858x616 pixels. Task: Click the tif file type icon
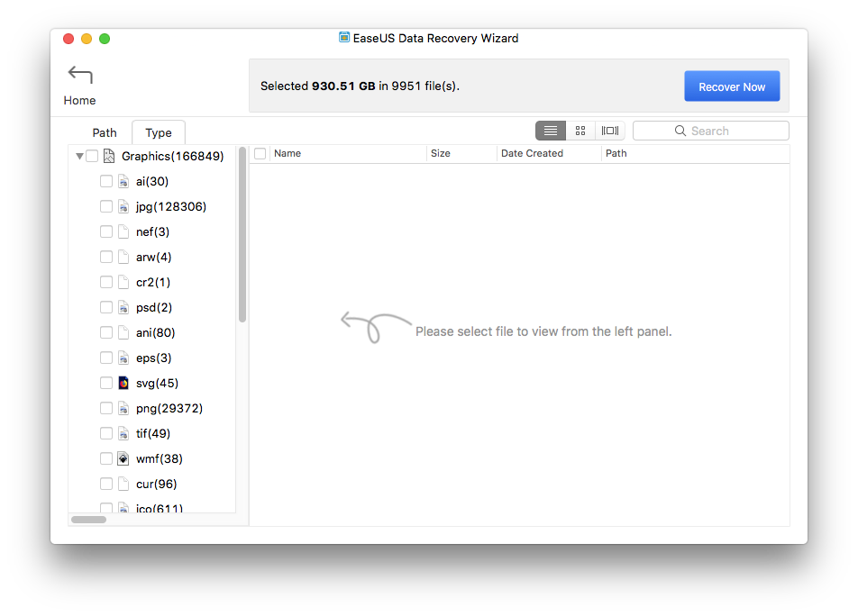tap(123, 433)
